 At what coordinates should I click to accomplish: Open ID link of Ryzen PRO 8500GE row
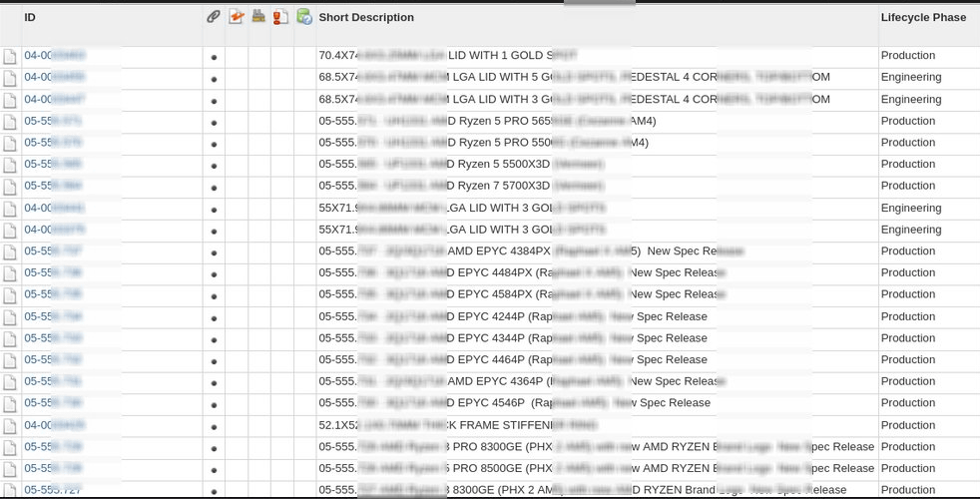(x=53, y=469)
